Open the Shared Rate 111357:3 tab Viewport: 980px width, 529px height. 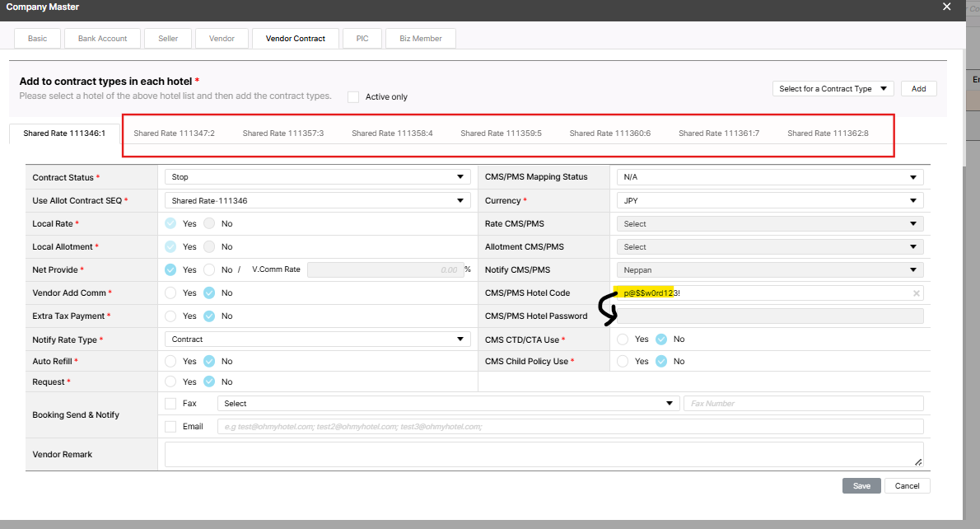[282, 133]
